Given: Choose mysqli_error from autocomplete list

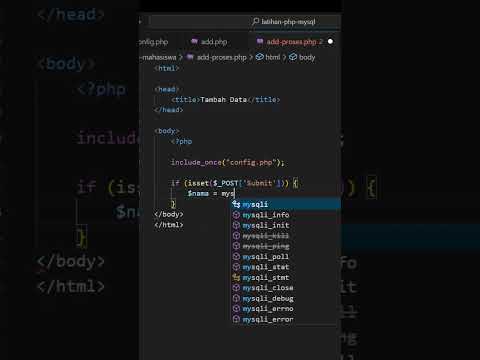Looking at the screenshot, I should click(286, 319).
